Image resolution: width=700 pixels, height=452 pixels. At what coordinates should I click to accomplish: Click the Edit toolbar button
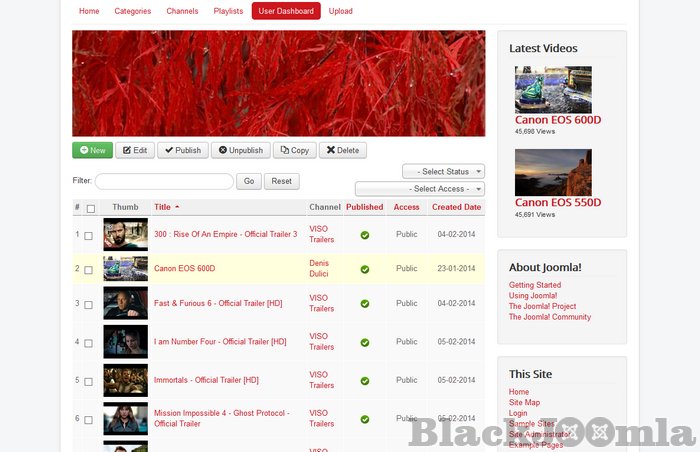135,150
